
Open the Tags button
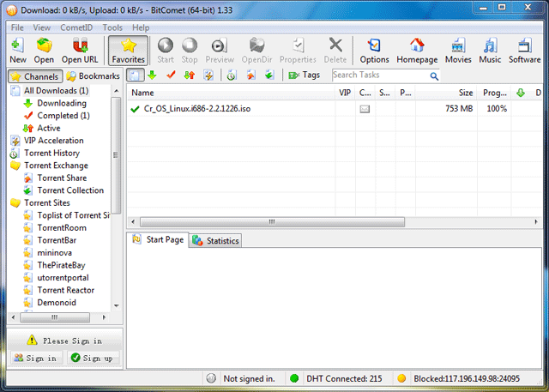pyautogui.click(x=304, y=75)
